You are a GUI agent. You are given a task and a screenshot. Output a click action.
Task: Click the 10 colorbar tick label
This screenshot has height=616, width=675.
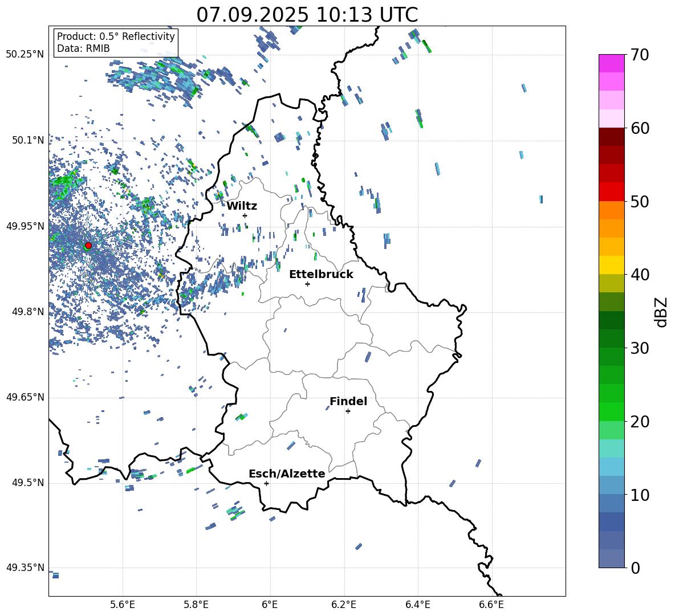click(640, 495)
